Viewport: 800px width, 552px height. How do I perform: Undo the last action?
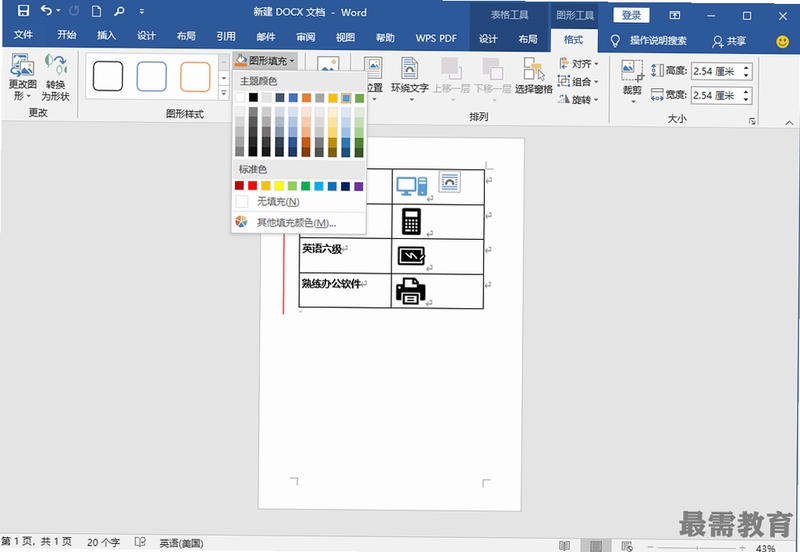46,11
